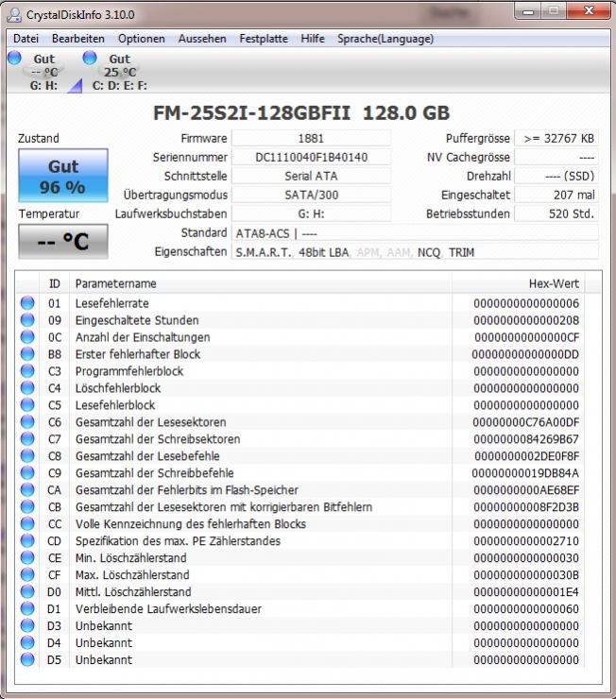Click the hex value 00000000000030B
Screen dimensions: 616x699
pyautogui.click(x=526, y=574)
